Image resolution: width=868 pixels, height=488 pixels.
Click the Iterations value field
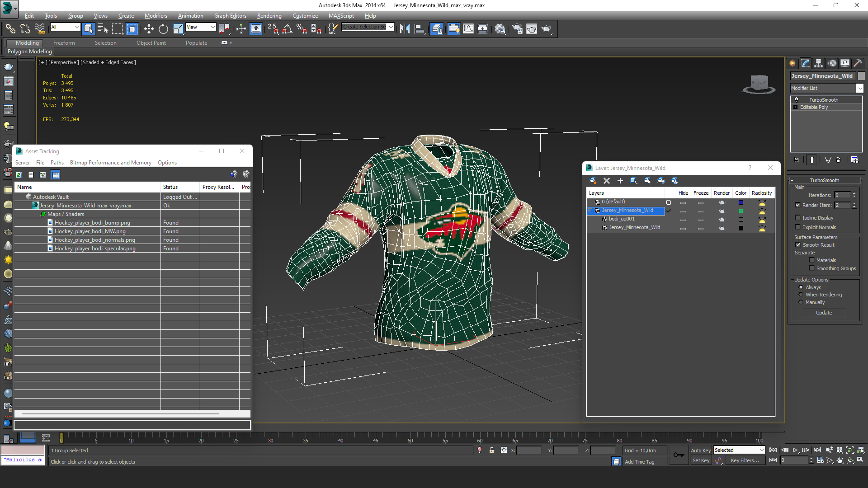(843, 195)
